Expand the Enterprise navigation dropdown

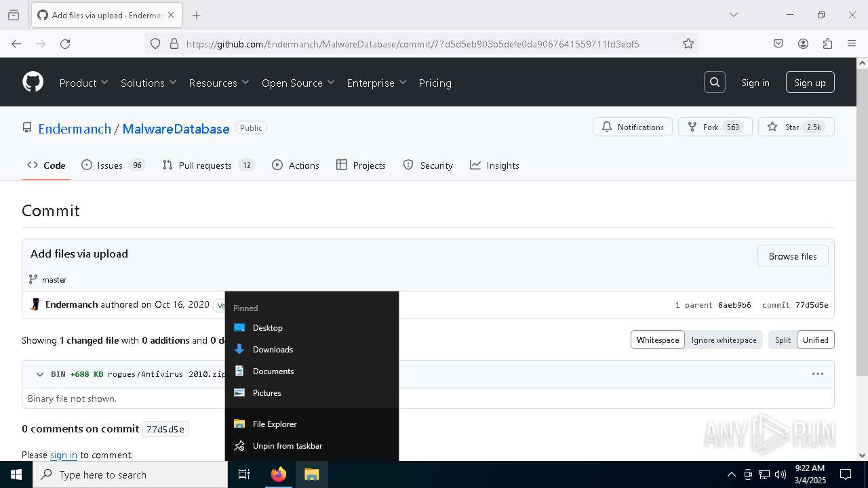click(376, 83)
